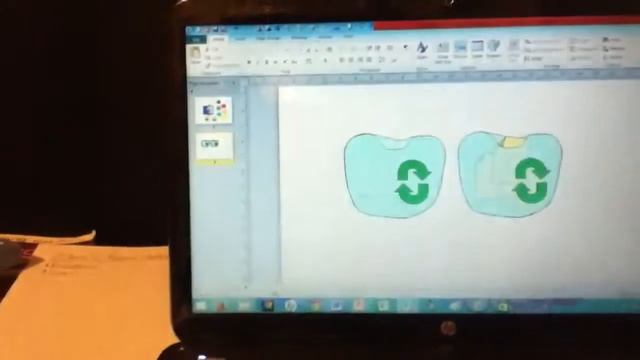Open the File tab
The width and height of the screenshot is (640, 360).
(x=196, y=40)
